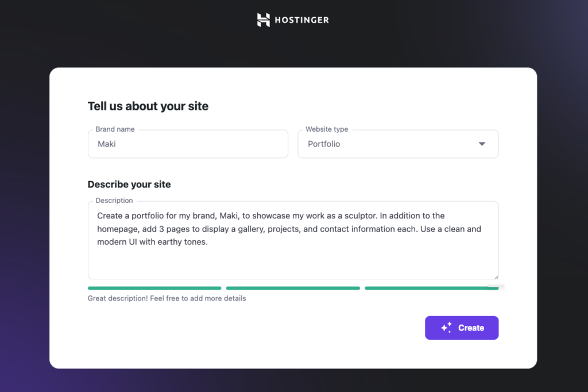Click the Hostinger H logo icon
This screenshot has width=588, height=392.
(262, 19)
